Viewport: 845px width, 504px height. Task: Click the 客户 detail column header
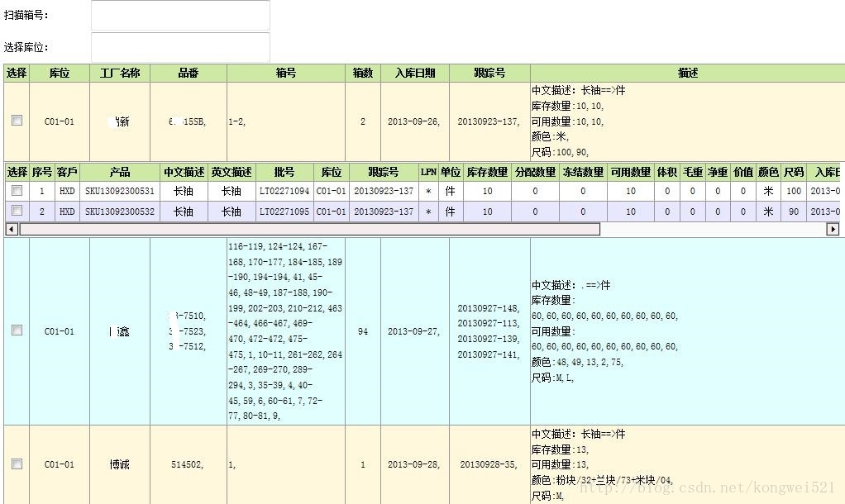pos(67,173)
